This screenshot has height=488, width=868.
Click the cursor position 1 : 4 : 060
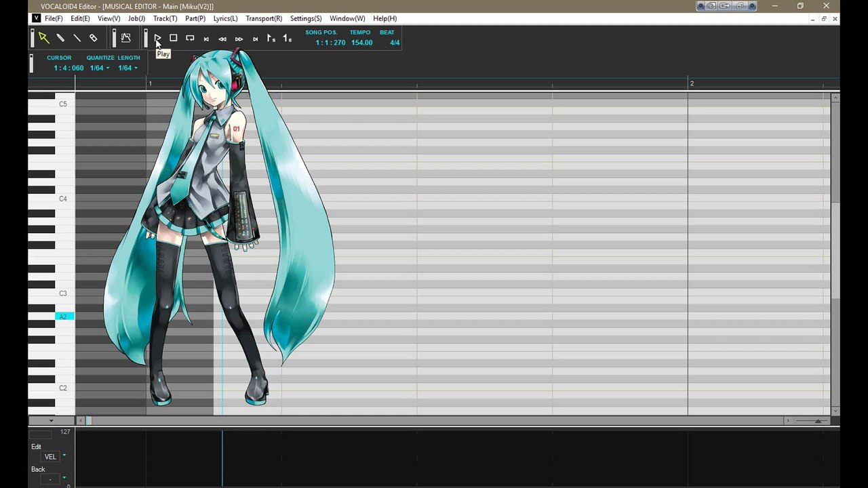68,68
